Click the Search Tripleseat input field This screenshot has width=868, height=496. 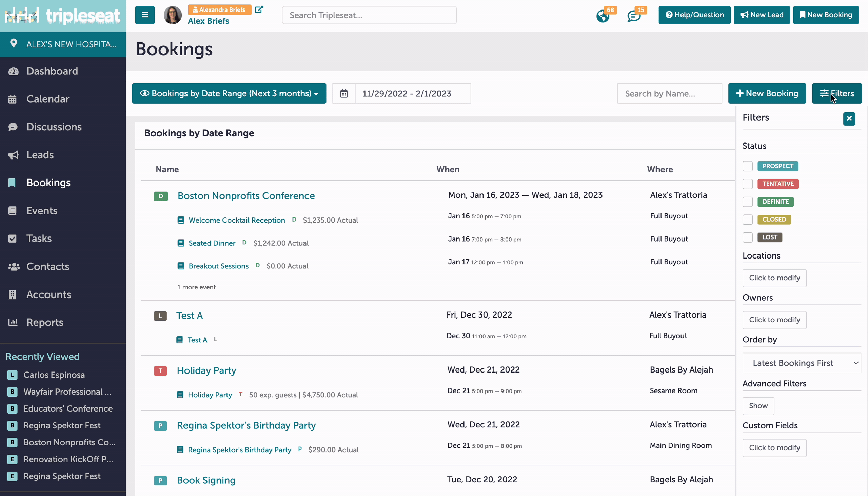369,15
